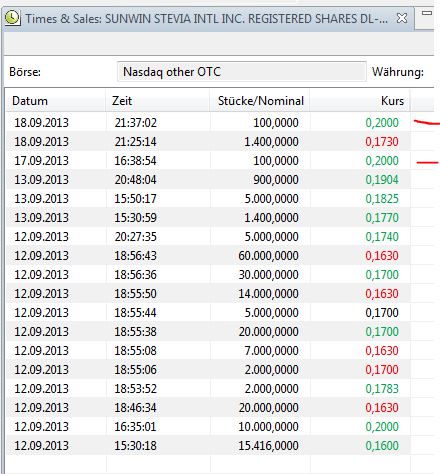Select the trade at 21:25:14

[208, 142]
